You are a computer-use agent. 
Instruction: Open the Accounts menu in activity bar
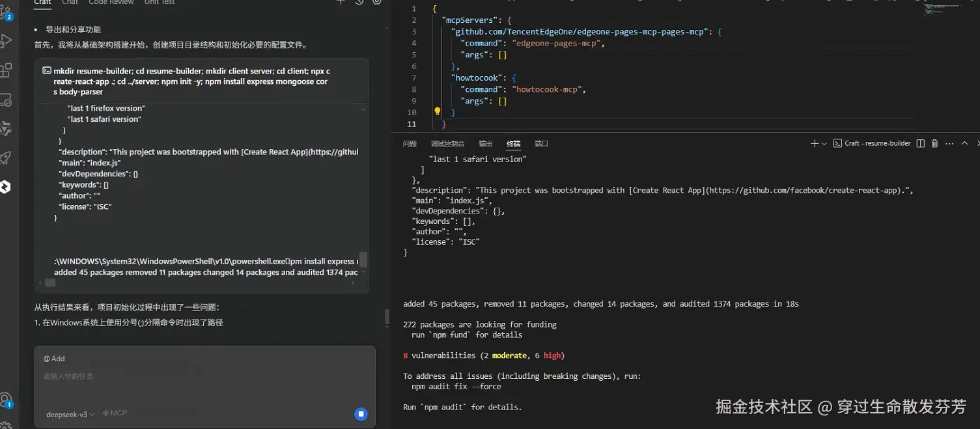[6, 400]
